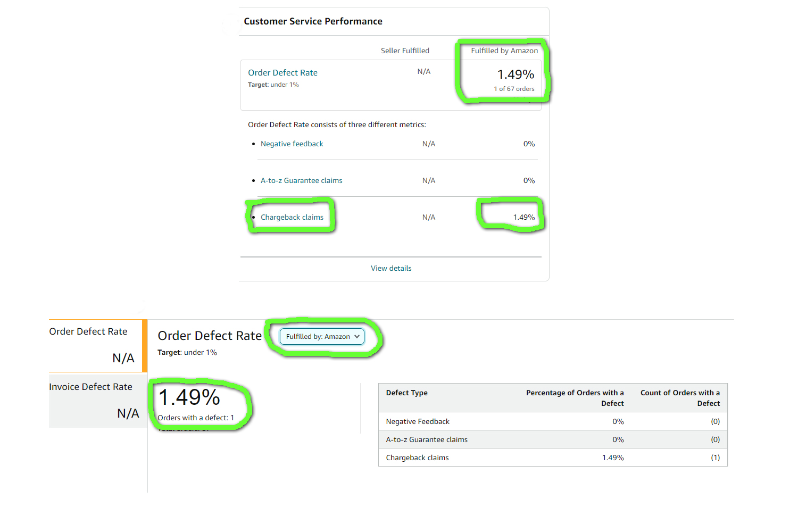
Task: Click the Negative feedback link
Action: tap(292, 144)
